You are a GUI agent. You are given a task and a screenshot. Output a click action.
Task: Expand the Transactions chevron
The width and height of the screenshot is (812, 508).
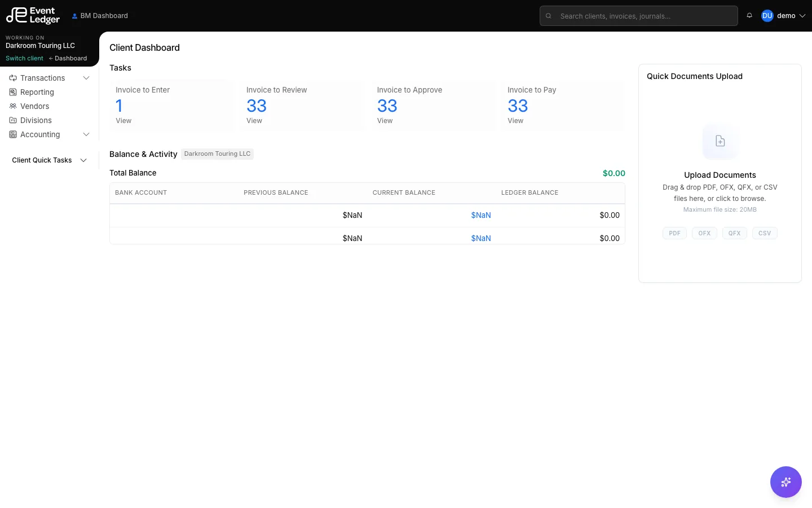point(86,78)
